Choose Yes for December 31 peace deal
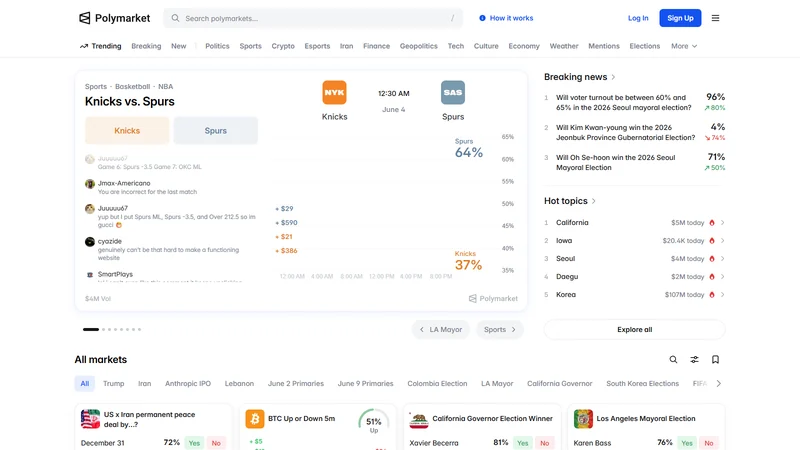This screenshot has height=450, width=800. pyautogui.click(x=194, y=443)
